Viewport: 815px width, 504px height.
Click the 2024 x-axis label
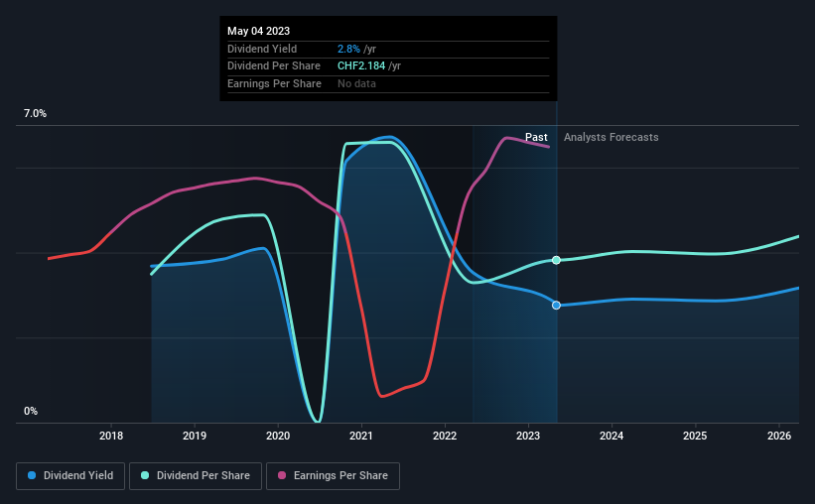[611, 436]
